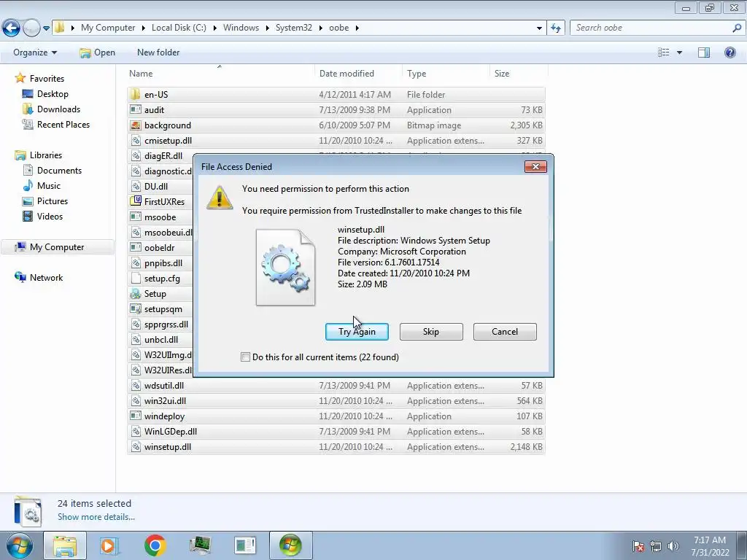The image size is (747, 560).
Task: Click Show more details link
Action: (x=96, y=517)
